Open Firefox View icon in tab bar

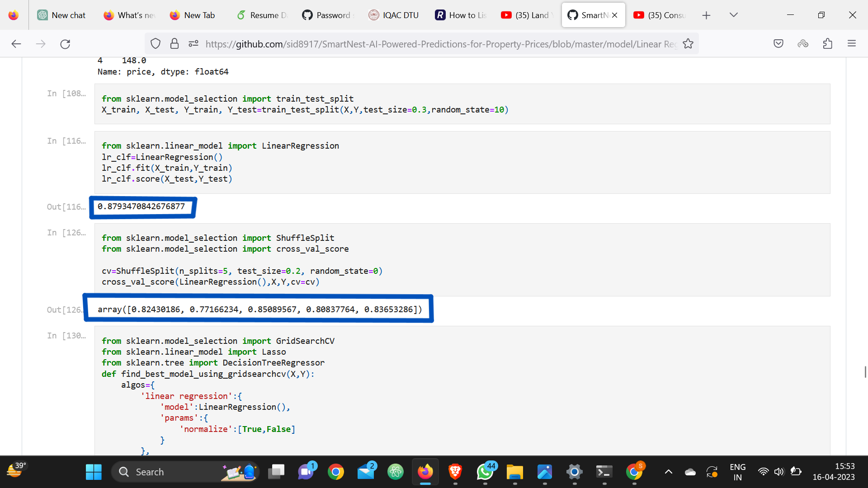[x=14, y=15]
